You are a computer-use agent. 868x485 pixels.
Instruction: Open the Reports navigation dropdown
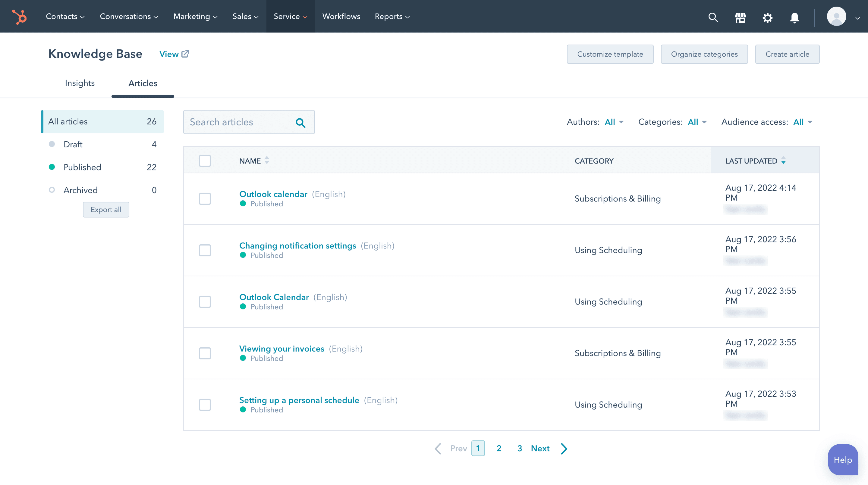pos(392,17)
